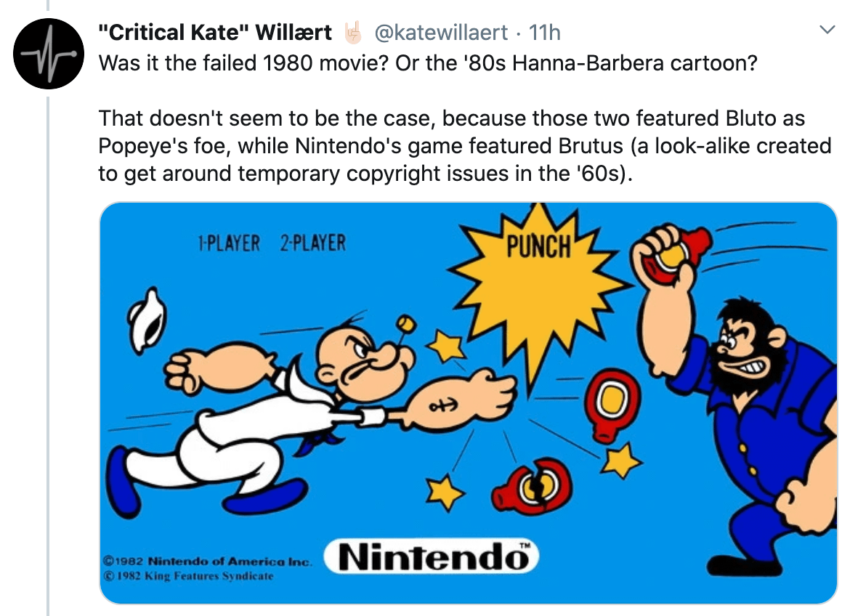
Task: Click the 1982 Nintendo of America copyright text
Action: 208,562
